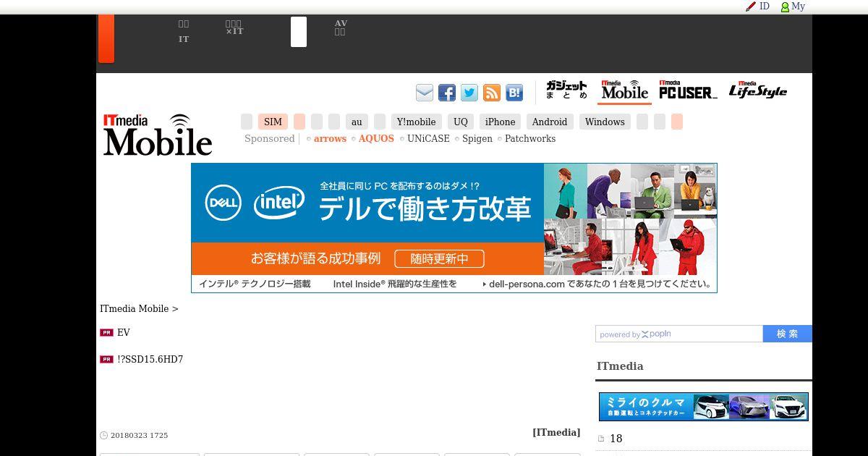Click the arrows sponsored link
This screenshot has width=868, height=456.
pos(330,138)
